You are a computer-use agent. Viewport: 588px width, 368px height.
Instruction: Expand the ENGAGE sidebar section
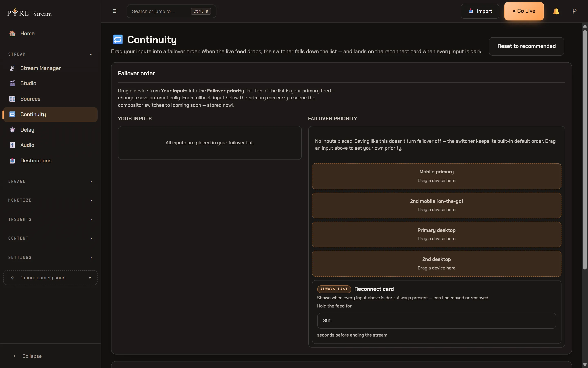(50, 182)
